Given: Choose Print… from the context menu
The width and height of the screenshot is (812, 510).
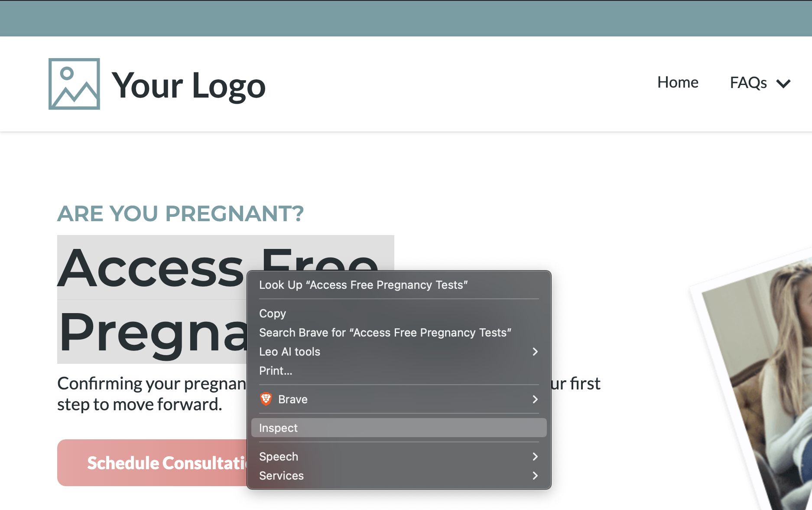Looking at the screenshot, I should click(x=399, y=371).
